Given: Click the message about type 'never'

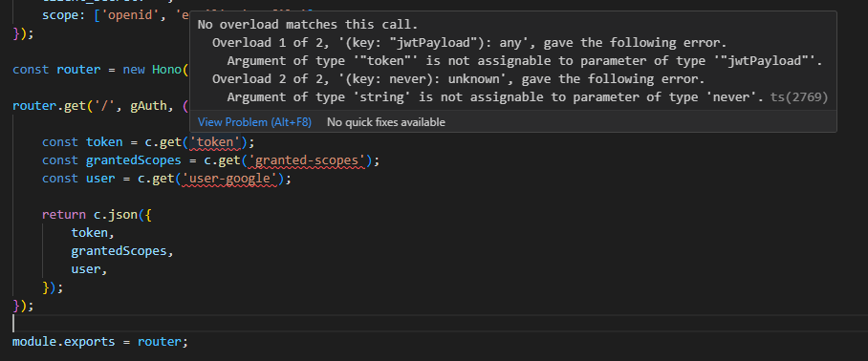Looking at the screenshot, I should [496, 97].
